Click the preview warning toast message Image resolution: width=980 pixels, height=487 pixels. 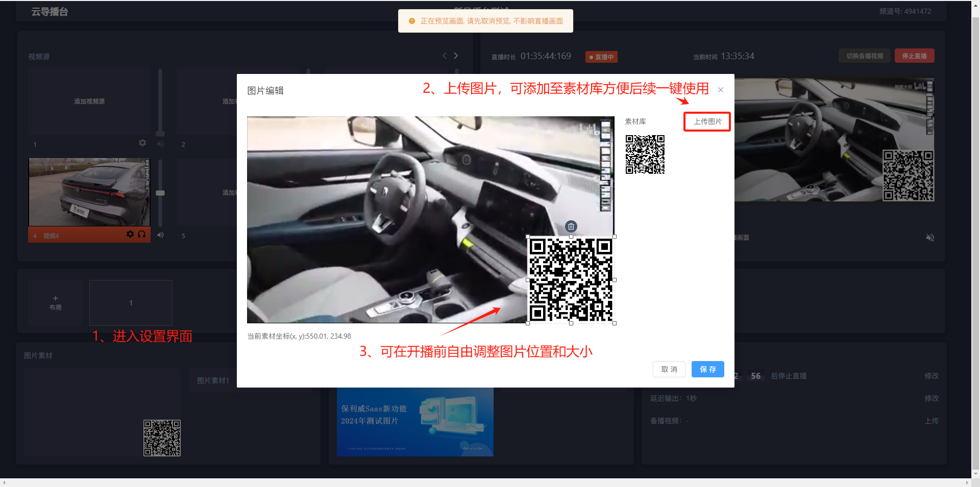coord(485,21)
